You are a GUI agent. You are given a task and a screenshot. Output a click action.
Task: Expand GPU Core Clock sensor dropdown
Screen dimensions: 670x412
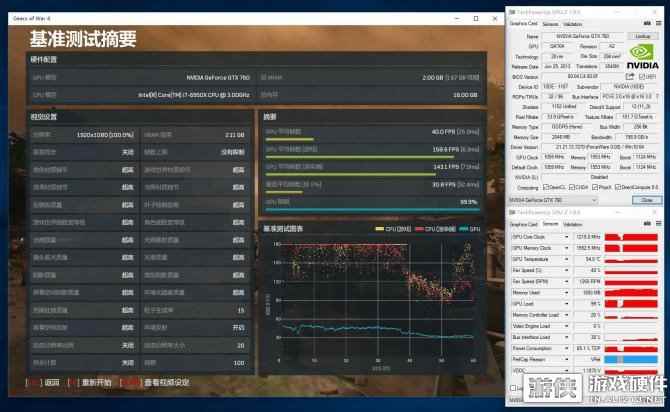(x=567, y=237)
